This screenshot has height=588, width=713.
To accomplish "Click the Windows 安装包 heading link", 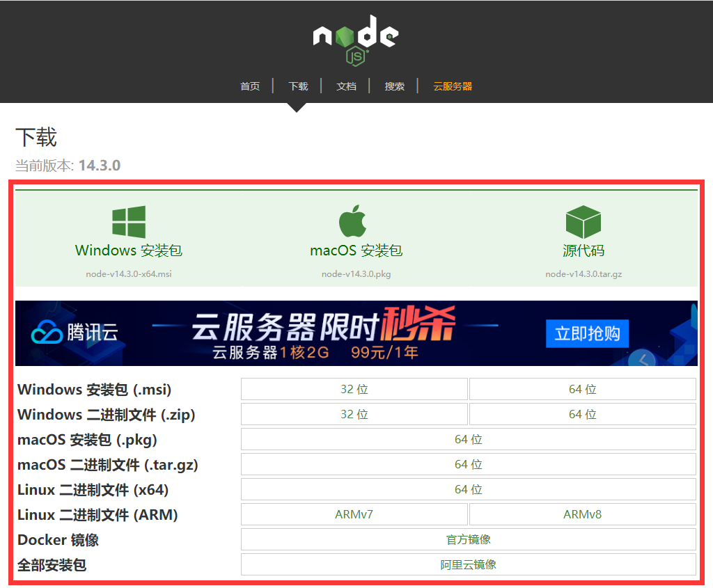I will click(129, 251).
